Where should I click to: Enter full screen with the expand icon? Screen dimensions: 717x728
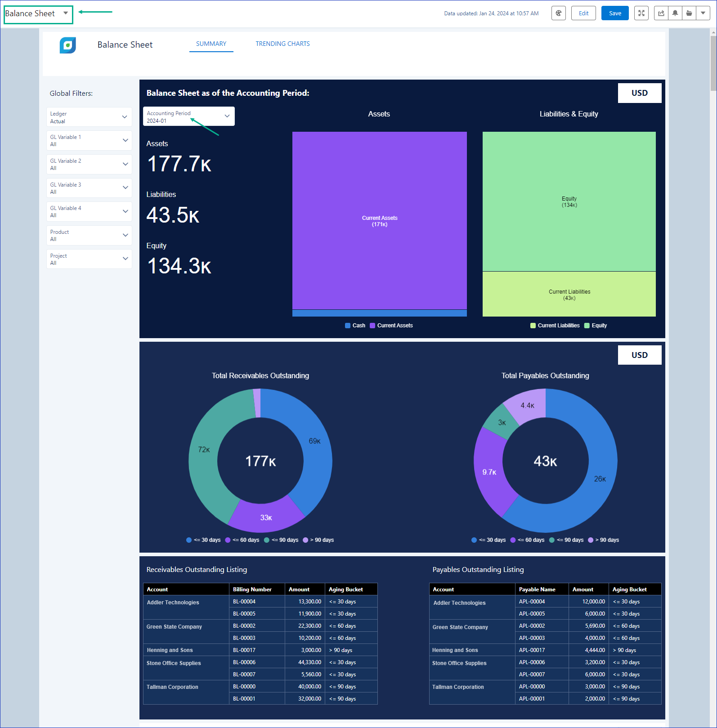pyautogui.click(x=641, y=13)
